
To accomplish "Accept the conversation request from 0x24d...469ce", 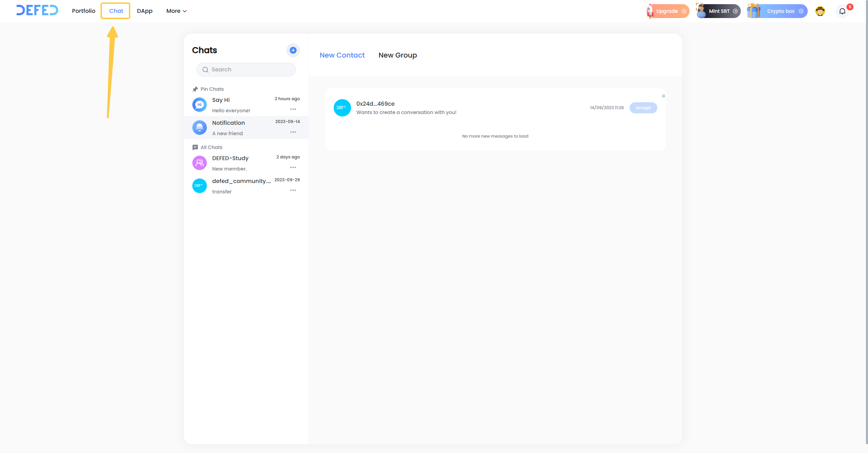I will (x=643, y=108).
